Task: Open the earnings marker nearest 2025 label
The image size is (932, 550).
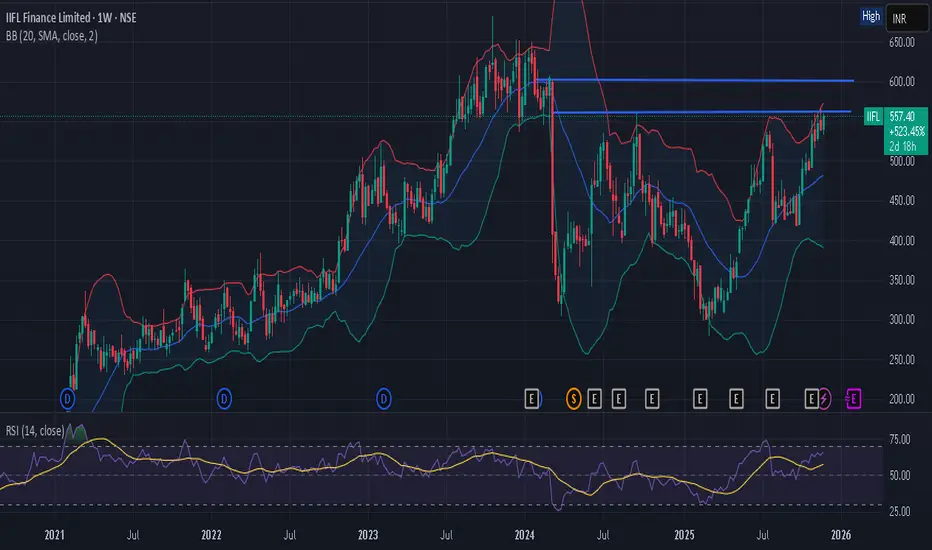Action: pos(700,398)
